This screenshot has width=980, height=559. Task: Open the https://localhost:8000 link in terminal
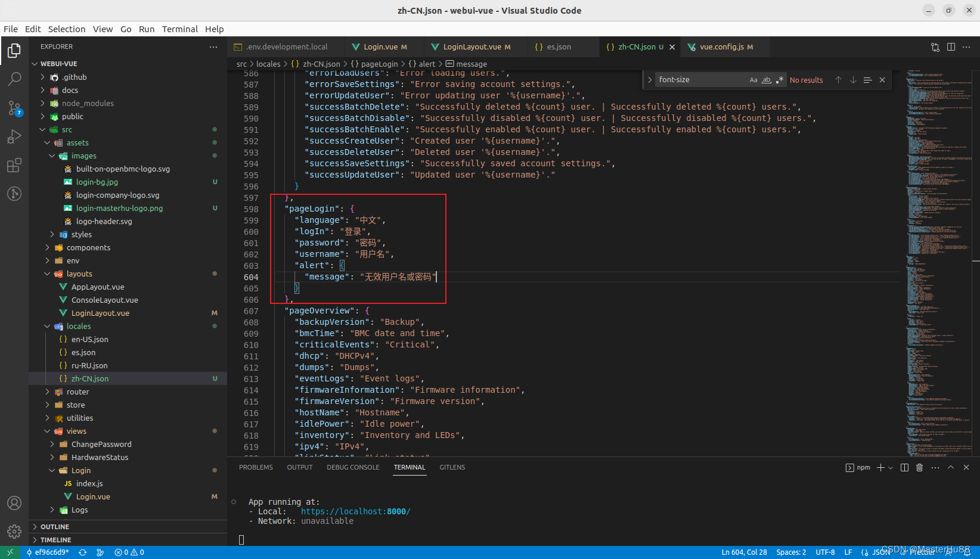(x=355, y=511)
